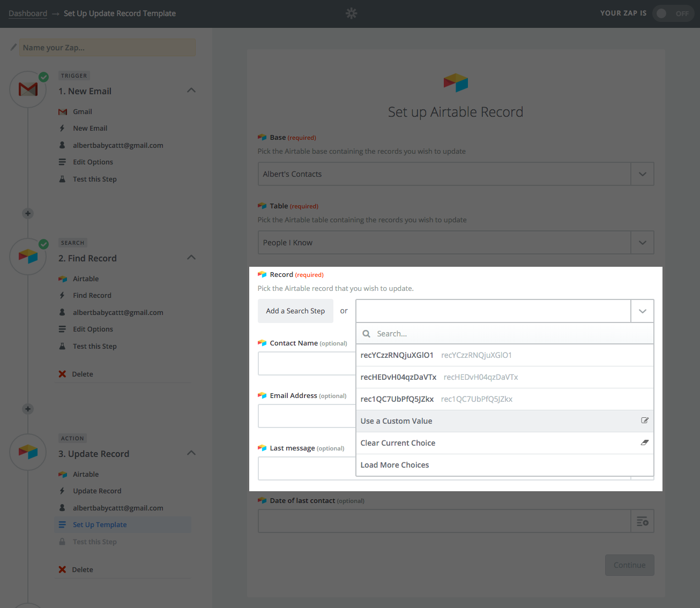Screen dimensions: 700x608
Task: Click the plus icon between steps 2 and 3
Action: click(28, 409)
